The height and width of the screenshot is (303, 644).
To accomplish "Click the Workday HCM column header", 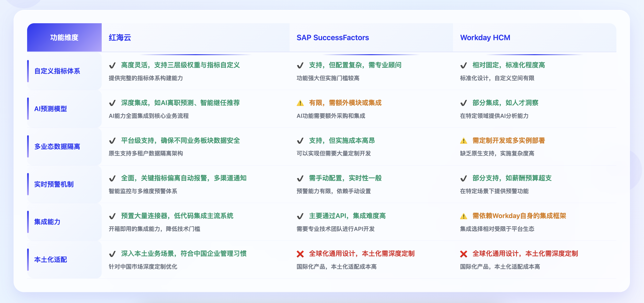I will 485,38.
